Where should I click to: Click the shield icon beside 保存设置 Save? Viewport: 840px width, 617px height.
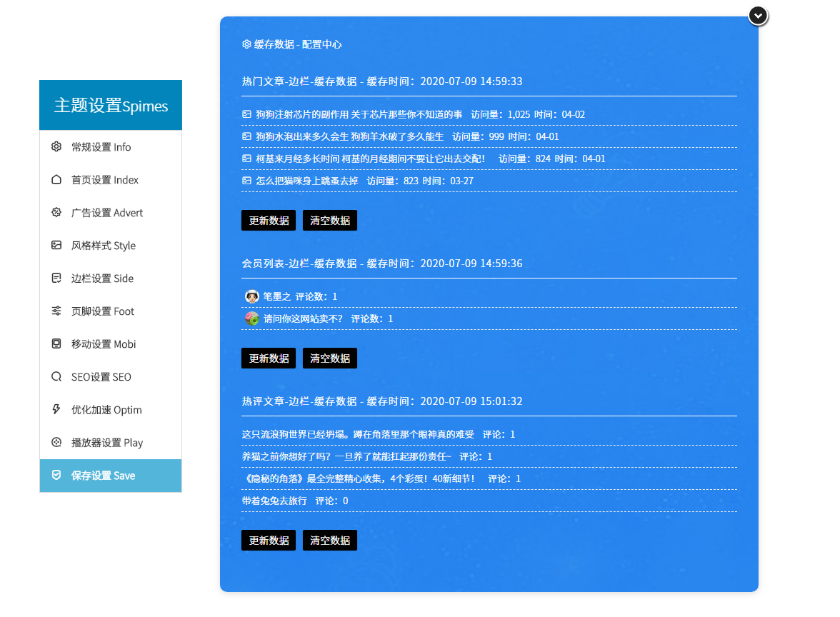pyautogui.click(x=56, y=475)
